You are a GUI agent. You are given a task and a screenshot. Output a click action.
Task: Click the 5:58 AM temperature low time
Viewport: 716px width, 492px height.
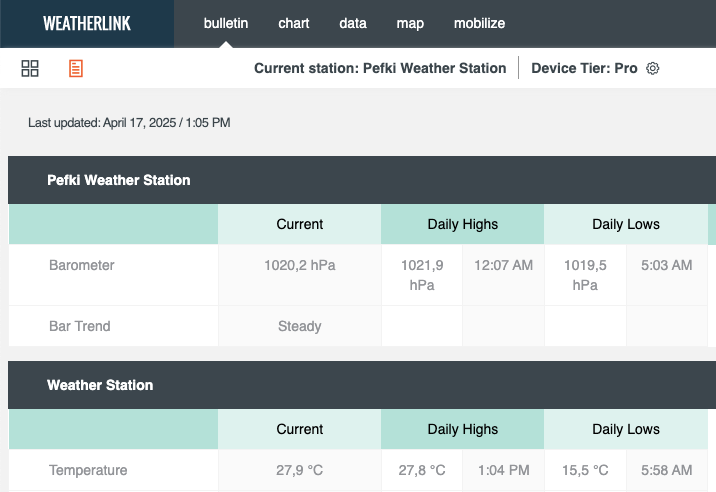point(667,470)
